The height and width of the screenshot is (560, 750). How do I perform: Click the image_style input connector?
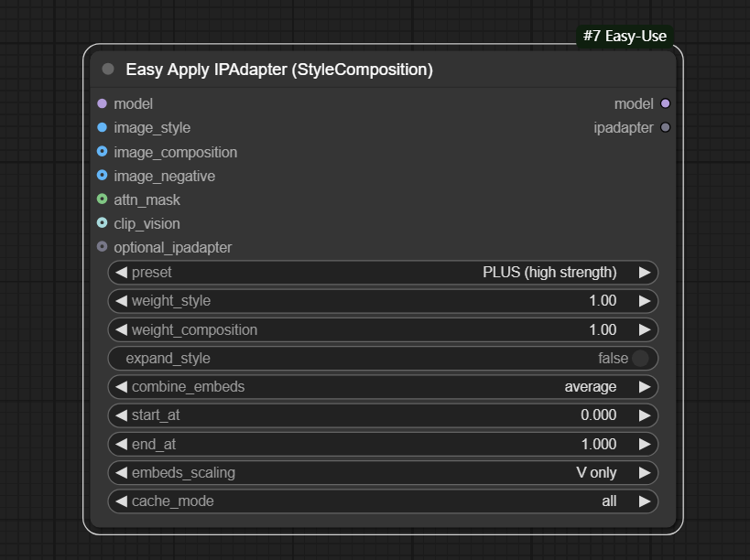click(x=102, y=128)
